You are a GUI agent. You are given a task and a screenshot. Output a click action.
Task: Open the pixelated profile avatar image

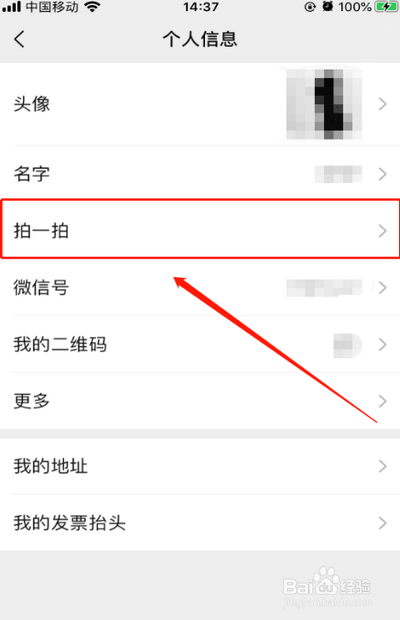click(x=324, y=104)
